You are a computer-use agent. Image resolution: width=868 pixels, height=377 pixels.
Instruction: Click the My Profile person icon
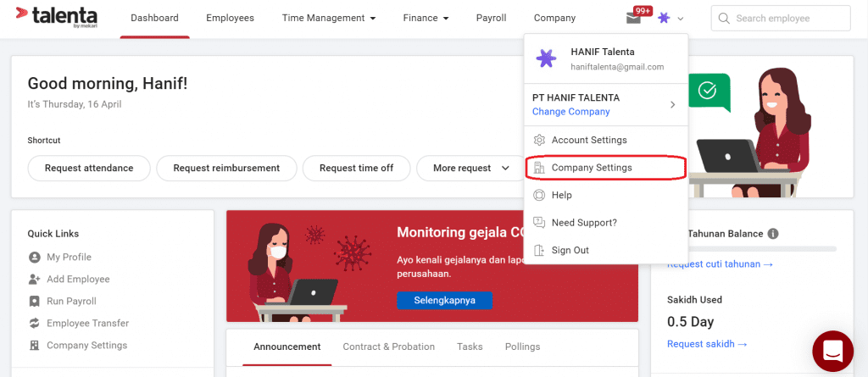(34, 258)
